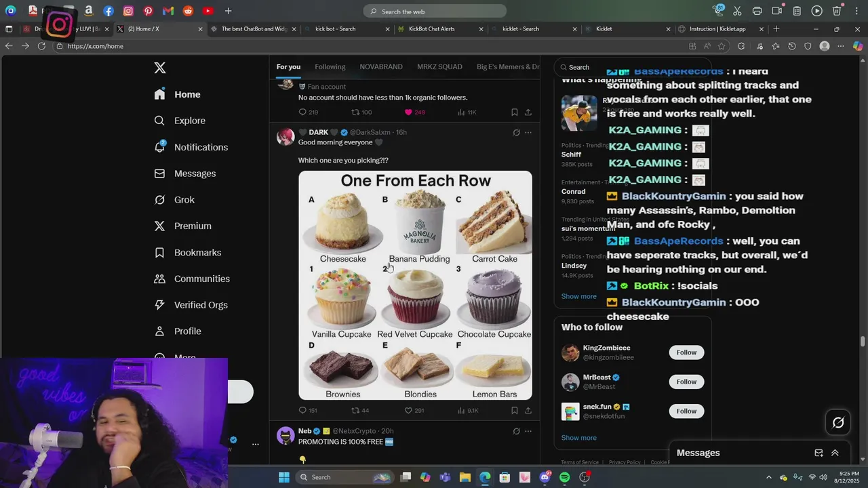The width and height of the screenshot is (868, 488).
Task: Open the browser profile avatar
Action: click(x=825, y=46)
